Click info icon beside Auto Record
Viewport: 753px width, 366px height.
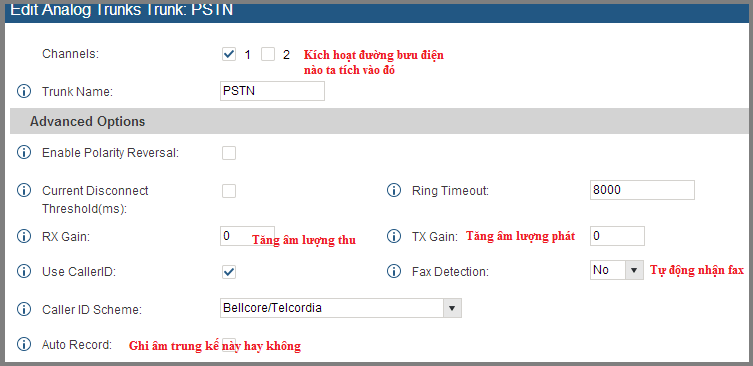click(24, 344)
